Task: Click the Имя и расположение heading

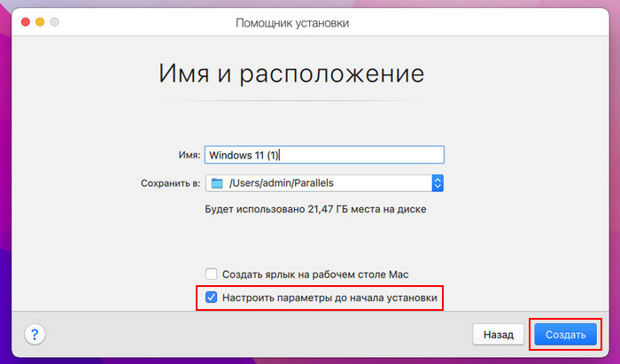Action: tap(291, 73)
